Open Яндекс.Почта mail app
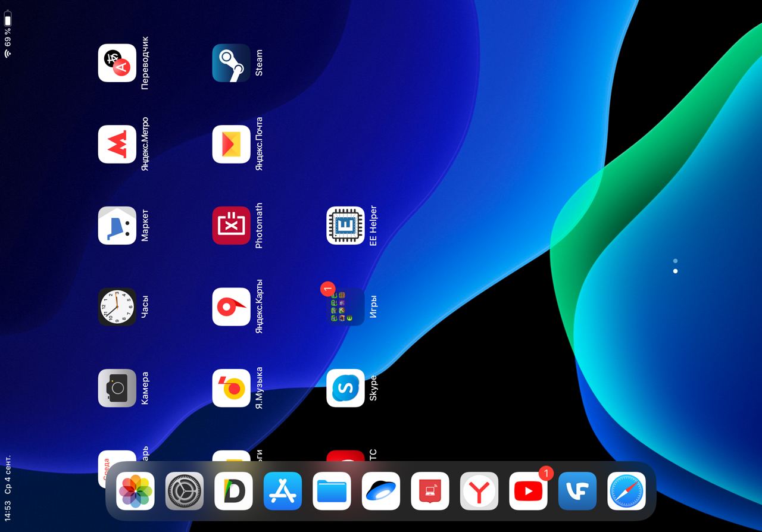 232,144
